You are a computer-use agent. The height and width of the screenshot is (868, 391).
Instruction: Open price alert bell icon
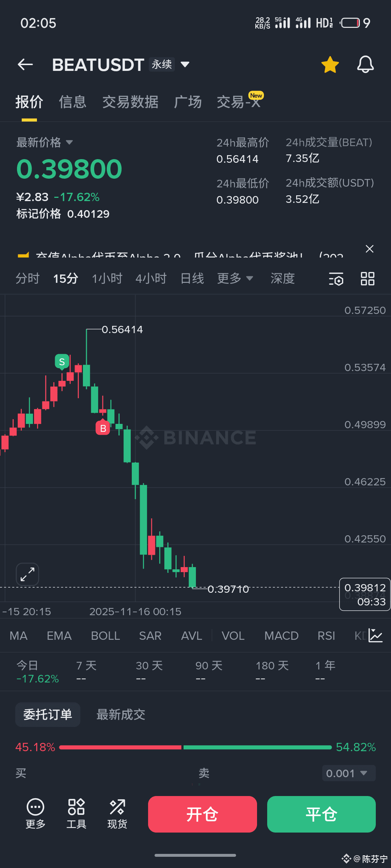(365, 65)
